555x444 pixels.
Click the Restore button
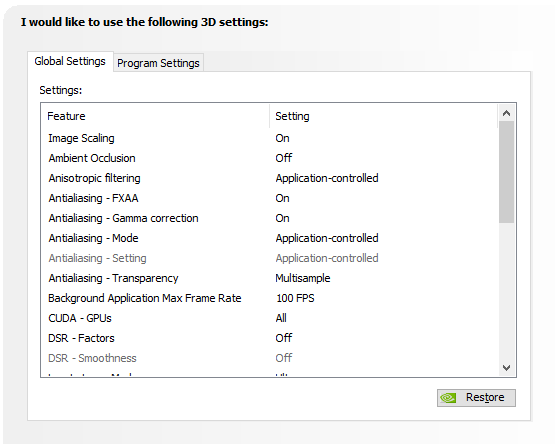[x=476, y=398]
